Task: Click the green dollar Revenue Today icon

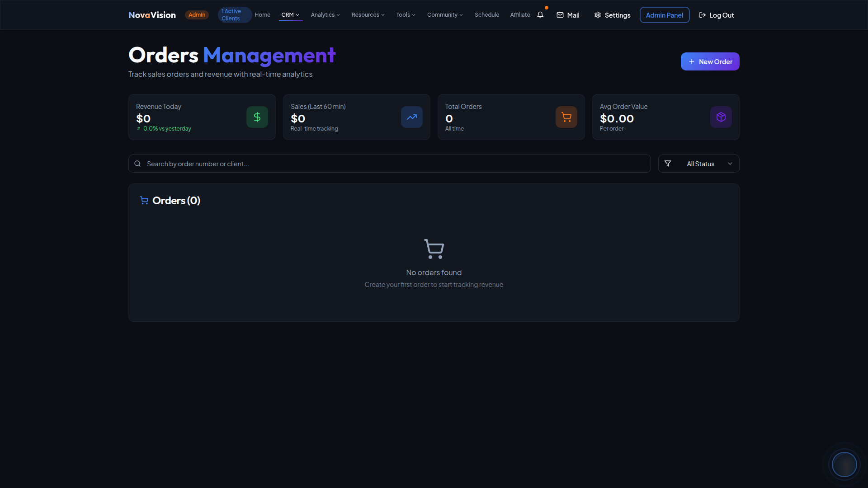Action: pos(257,117)
